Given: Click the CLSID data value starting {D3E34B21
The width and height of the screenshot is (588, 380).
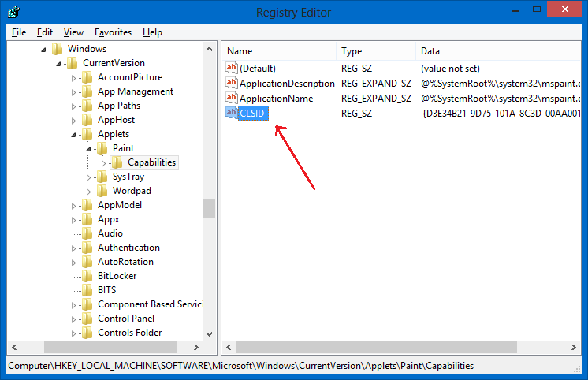Looking at the screenshot, I should (x=501, y=114).
